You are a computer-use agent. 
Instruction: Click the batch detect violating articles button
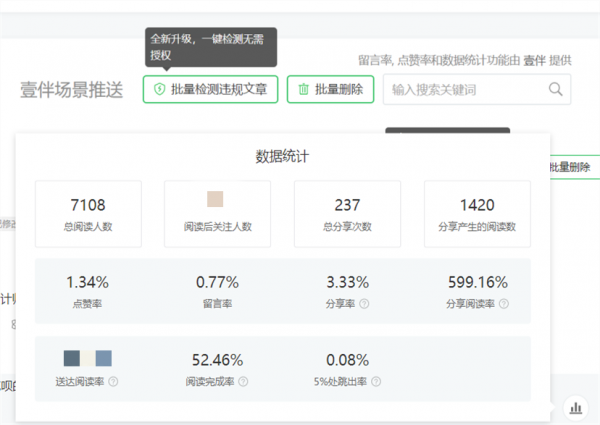click(x=210, y=90)
